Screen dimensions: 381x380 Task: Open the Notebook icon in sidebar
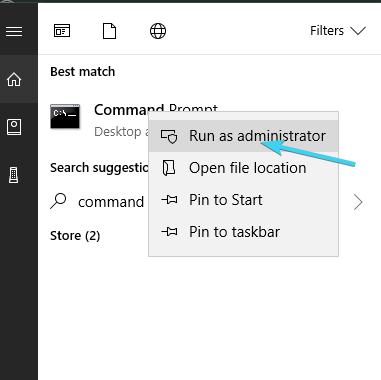pos(14,127)
